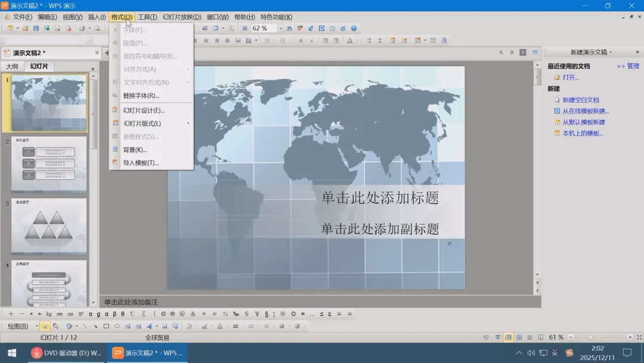644x363 pixels.
Task: Click the zoom out minus button near slider
Action: (x=571, y=337)
